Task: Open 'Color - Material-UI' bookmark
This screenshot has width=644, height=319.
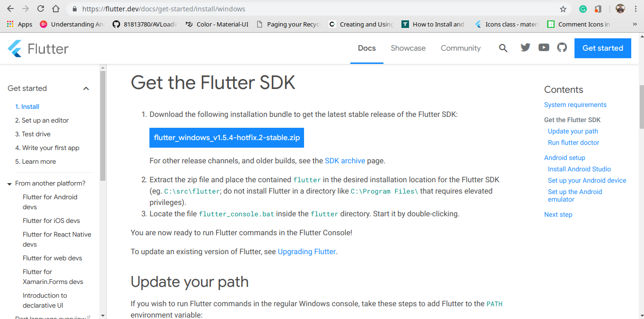Action: click(x=217, y=24)
